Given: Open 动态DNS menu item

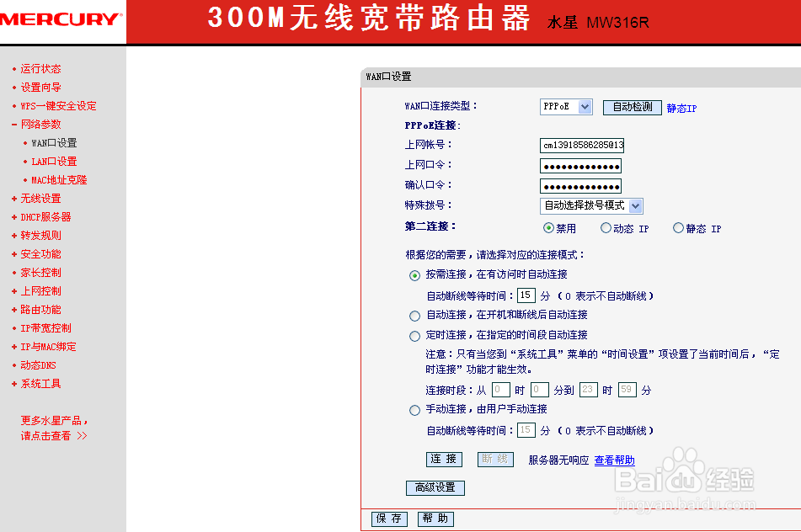Looking at the screenshot, I should 38,365.
